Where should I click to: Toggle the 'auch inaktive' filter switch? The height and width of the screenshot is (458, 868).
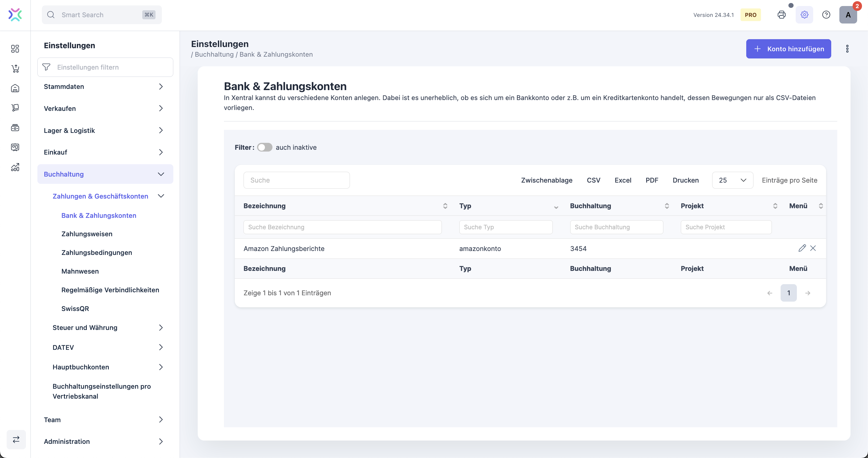265,148
